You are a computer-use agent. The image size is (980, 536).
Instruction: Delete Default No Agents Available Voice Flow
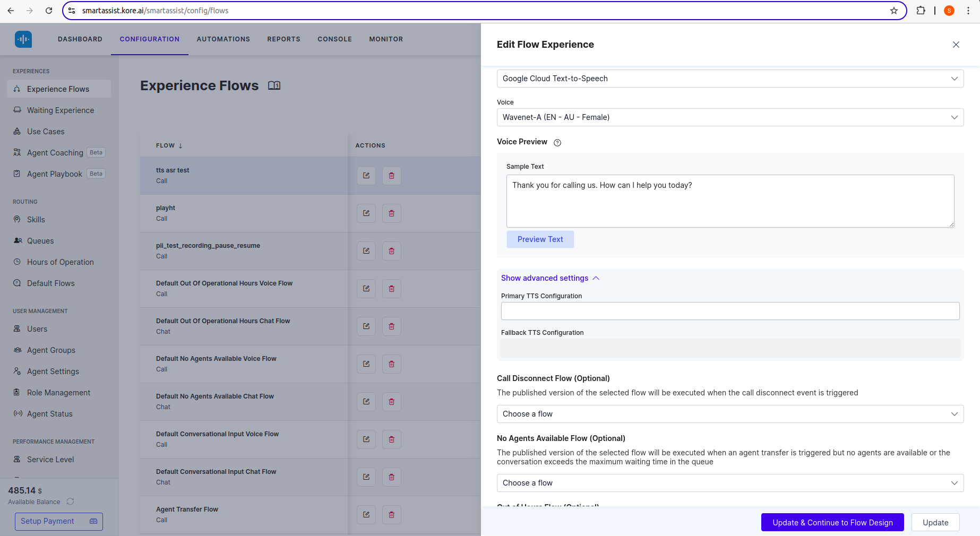pyautogui.click(x=391, y=364)
